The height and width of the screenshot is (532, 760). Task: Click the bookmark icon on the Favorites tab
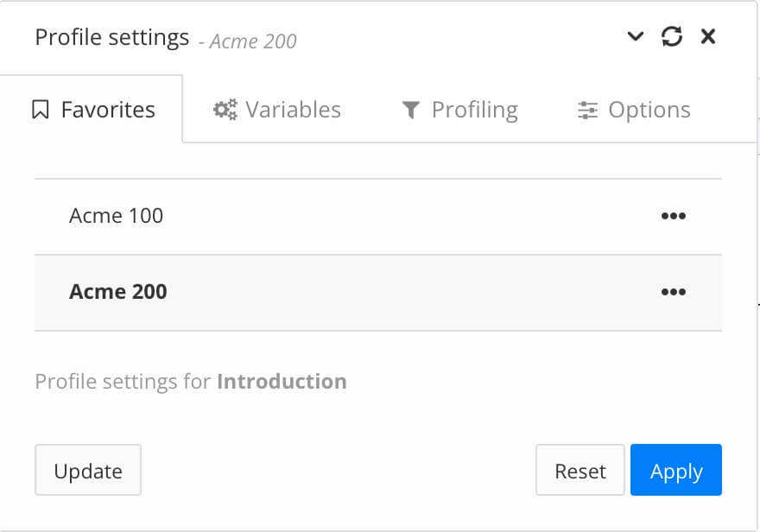pos(41,109)
